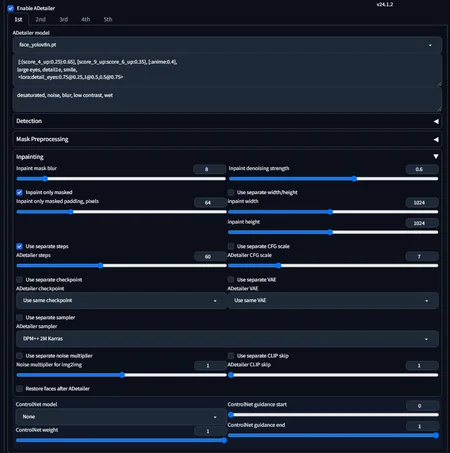This screenshot has height=453, width=450.
Task: Open the ADetailer VAE dropdown
Action: [x=333, y=300]
